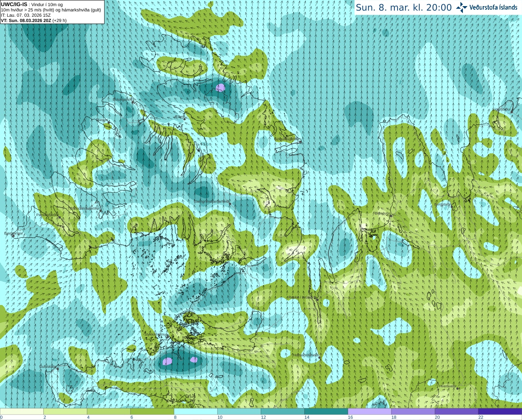
Task: Click the Patreksfjörður station label
Action: (47, 214)
